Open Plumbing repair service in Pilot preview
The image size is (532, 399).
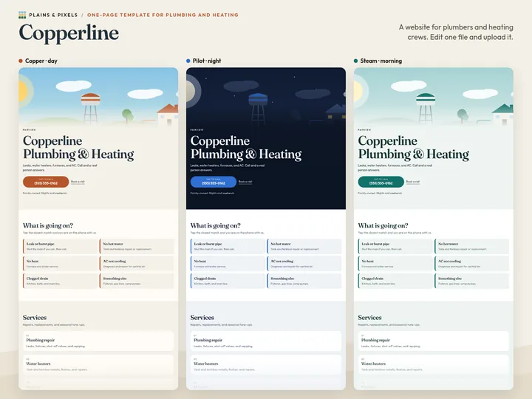(266, 341)
